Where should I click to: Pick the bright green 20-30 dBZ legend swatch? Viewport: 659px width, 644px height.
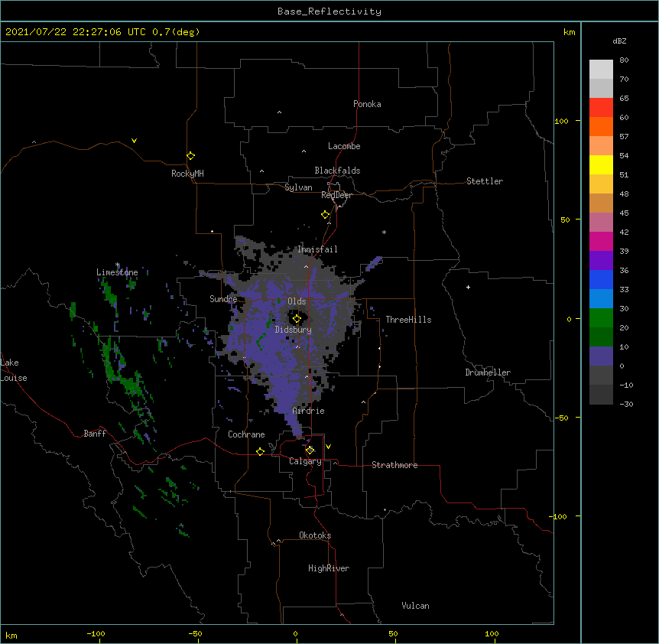coord(601,318)
